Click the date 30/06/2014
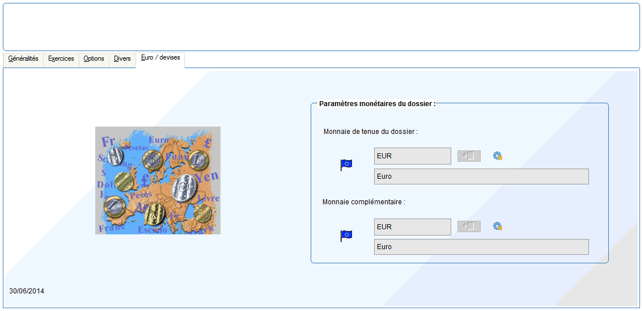Viewport: 644px width, 311px height. point(27,291)
